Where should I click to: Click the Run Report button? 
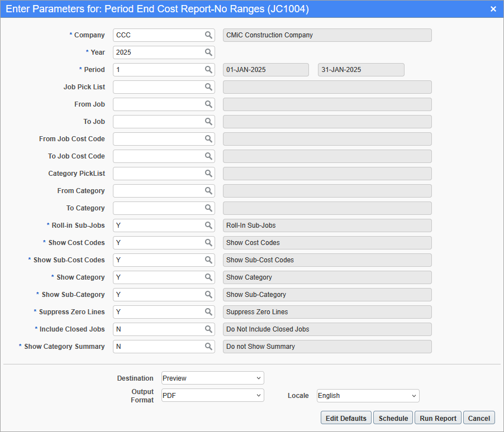(x=438, y=418)
